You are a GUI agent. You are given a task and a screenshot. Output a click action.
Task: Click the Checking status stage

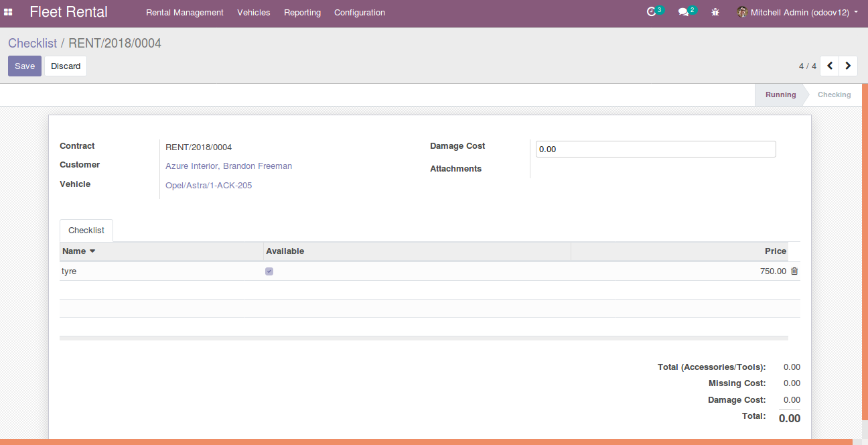coord(834,94)
